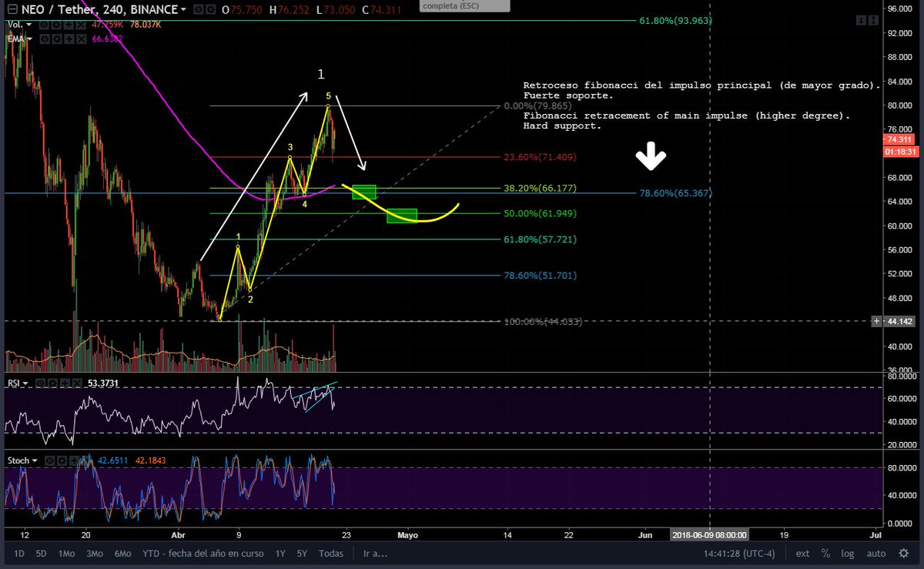The height and width of the screenshot is (569, 924).
Task: Select the 5D time range
Action: coord(41,554)
